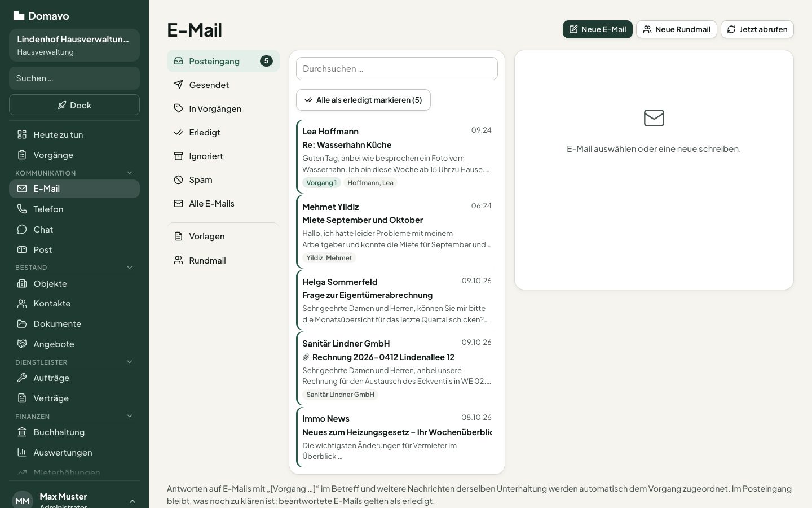
Task: Open the Lindenhof Hausverwaltung workspace switcher
Action: tap(74, 45)
